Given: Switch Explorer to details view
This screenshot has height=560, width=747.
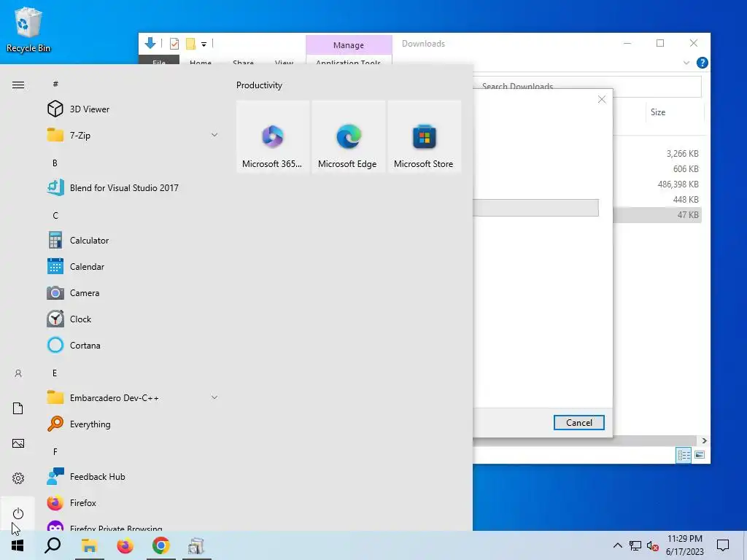Looking at the screenshot, I should pos(684,455).
